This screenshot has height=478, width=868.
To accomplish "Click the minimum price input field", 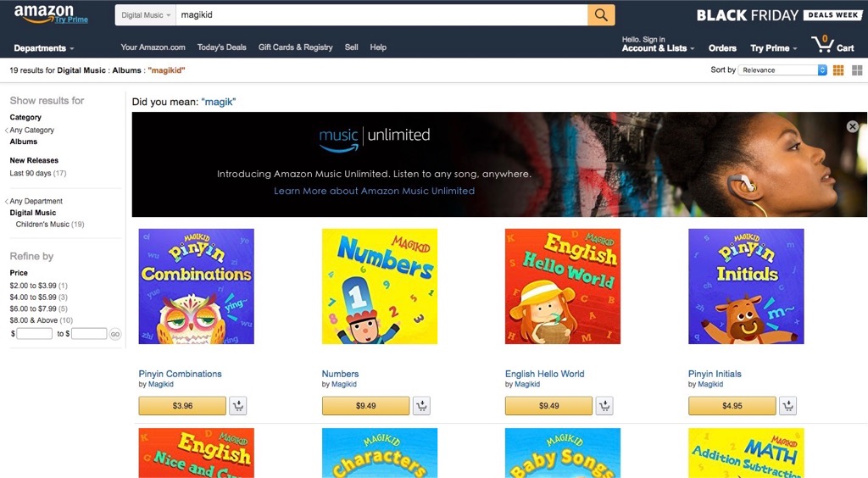I will click(34, 334).
